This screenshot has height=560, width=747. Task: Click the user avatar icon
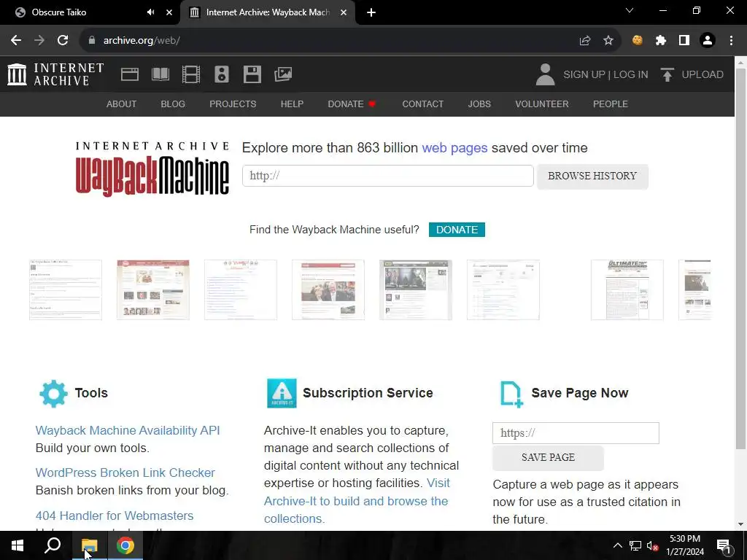(545, 74)
